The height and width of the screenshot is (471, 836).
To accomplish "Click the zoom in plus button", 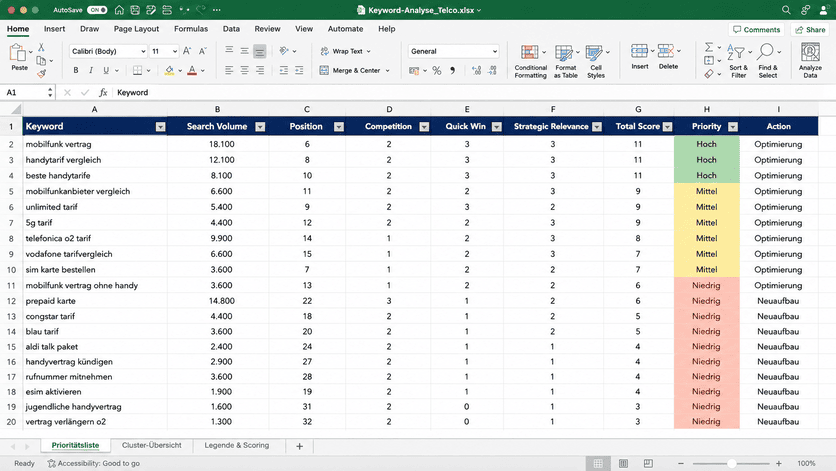I will pyautogui.click(x=778, y=464).
